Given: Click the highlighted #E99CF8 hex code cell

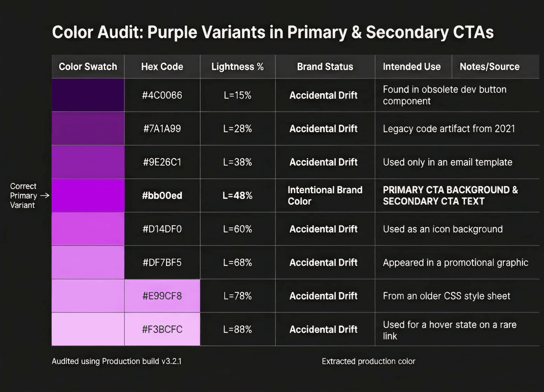Looking at the screenshot, I should [x=162, y=296].
